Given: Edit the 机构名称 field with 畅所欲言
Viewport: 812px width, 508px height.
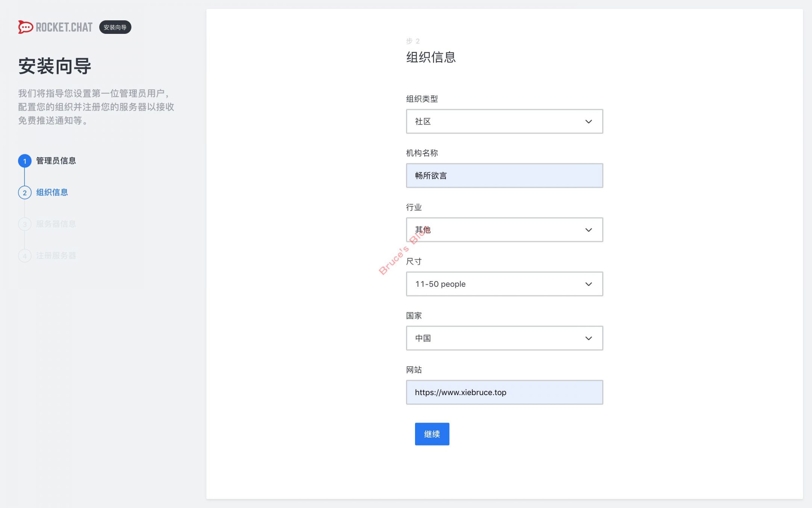Looking at the screenshot, I should [x=504, y=175].
